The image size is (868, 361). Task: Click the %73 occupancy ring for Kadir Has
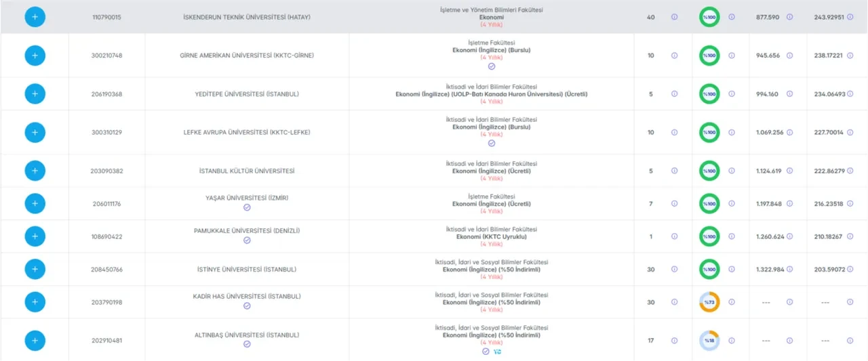point(709,302)
